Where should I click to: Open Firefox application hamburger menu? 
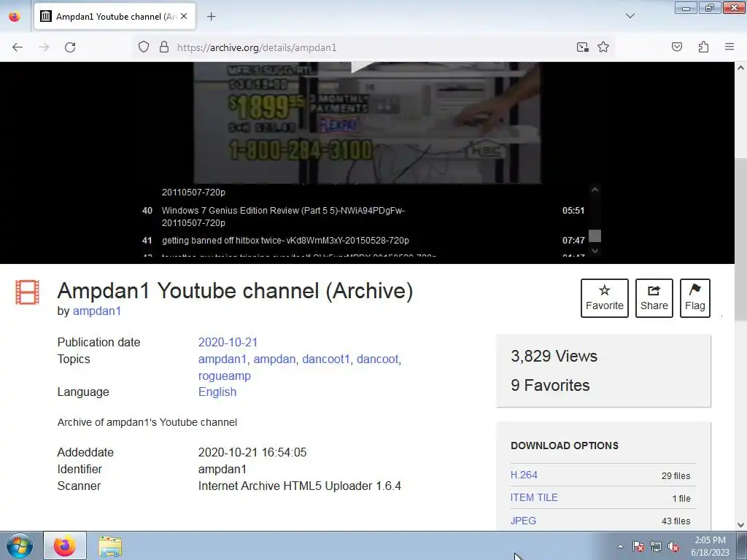point(729,47)
